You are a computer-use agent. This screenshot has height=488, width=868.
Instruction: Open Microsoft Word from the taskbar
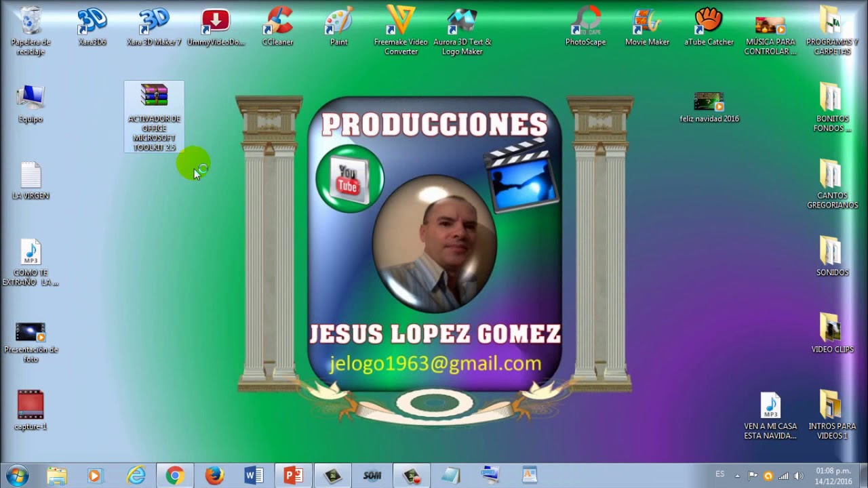(x=254, y=476)
